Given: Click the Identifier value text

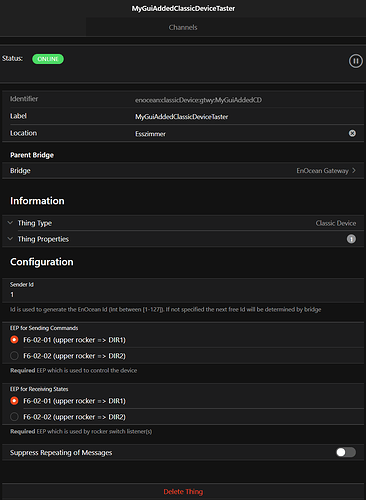Looking at the screenshot, I should (198, 100).
